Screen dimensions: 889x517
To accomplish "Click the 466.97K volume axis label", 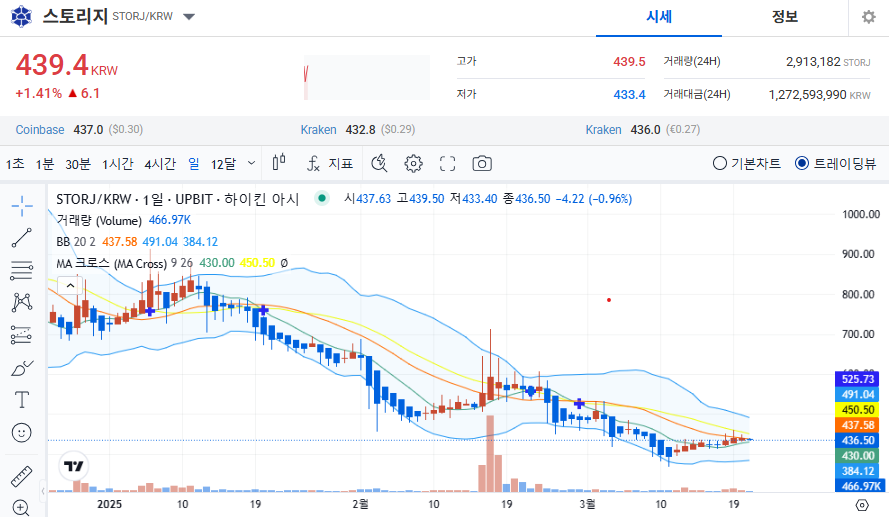I will (x=858, y=486).
